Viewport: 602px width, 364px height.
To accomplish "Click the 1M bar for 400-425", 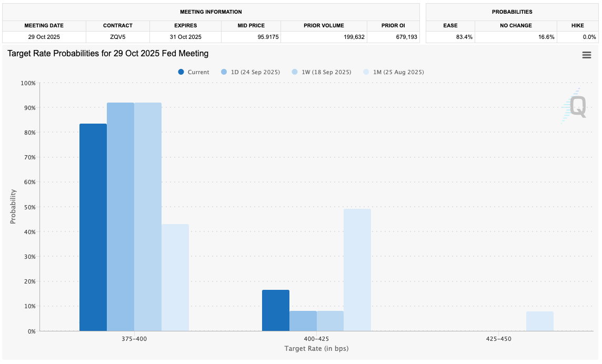I will 357,270.
